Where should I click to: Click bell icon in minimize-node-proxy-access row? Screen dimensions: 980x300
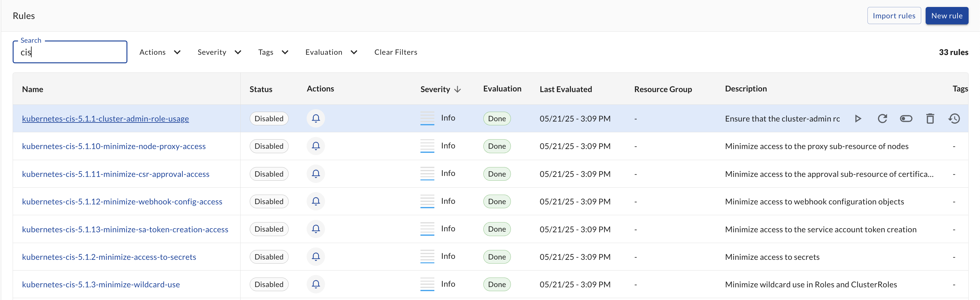pos(316,146)
